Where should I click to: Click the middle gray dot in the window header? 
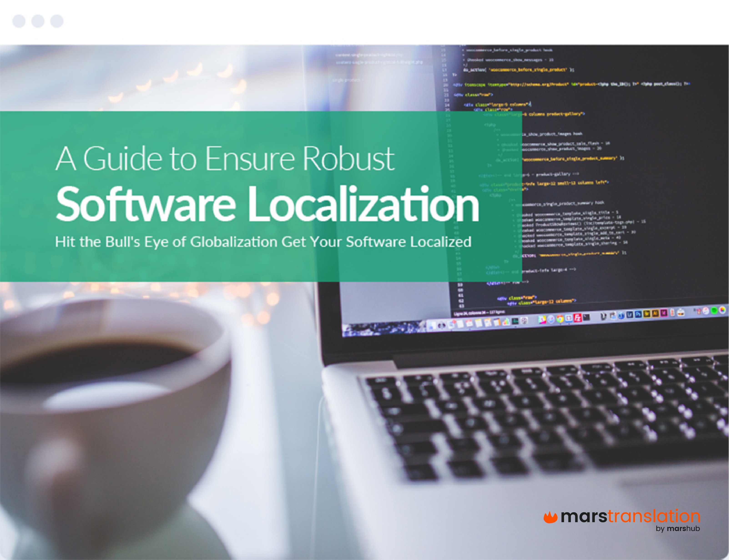coord(38,21)
